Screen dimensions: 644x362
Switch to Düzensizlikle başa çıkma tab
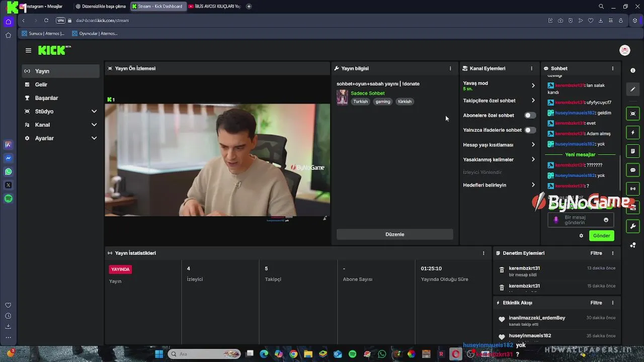101,7
